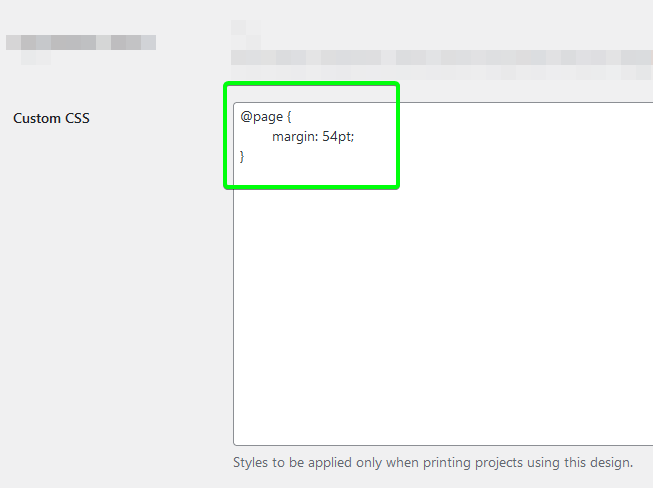Click the word margin in the CSS

[293, 137]
